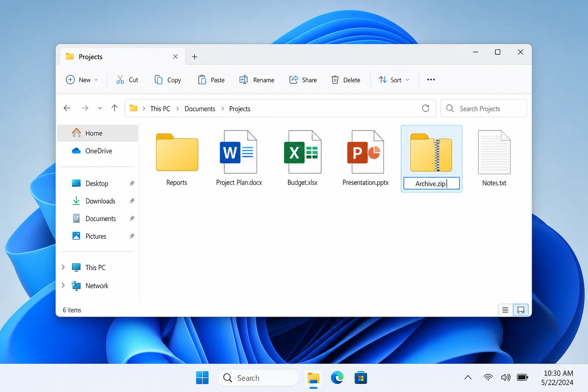Click the Cut scissors icon
588x392 pixels.
120,80
